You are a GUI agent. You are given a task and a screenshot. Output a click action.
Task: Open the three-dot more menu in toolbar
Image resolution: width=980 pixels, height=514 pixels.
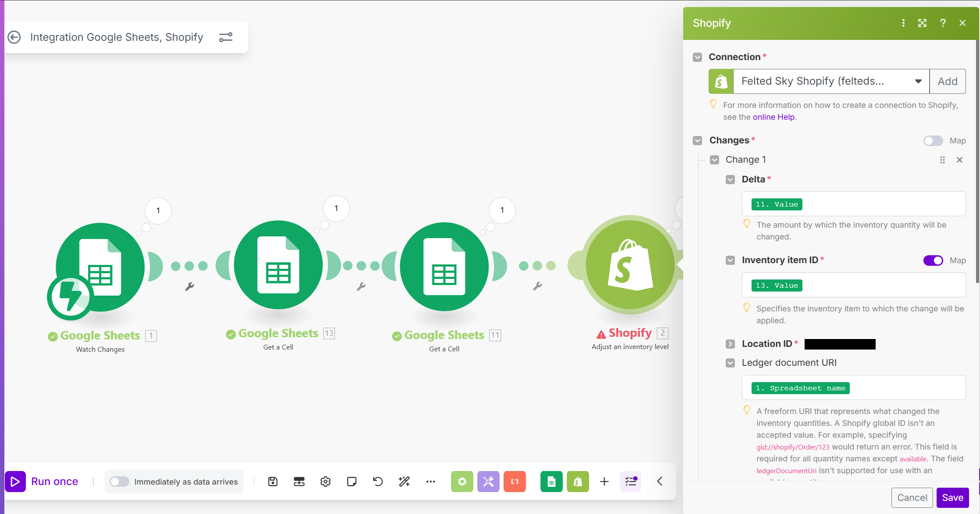(x=431, y=482)
